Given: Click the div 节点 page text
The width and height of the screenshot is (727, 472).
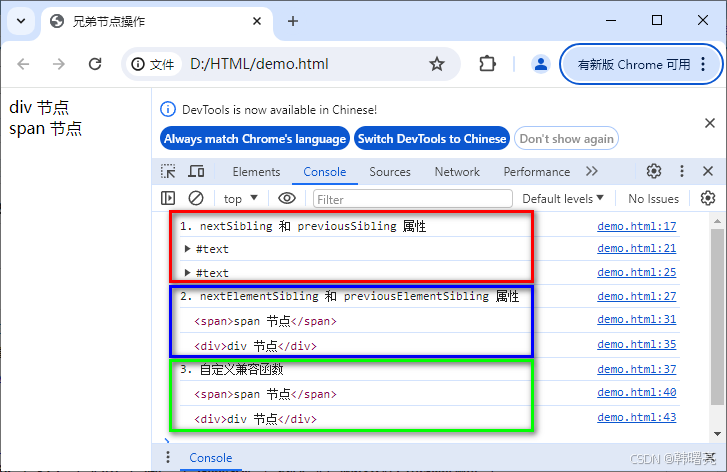Looking at the screenshot, I should 39,107.
